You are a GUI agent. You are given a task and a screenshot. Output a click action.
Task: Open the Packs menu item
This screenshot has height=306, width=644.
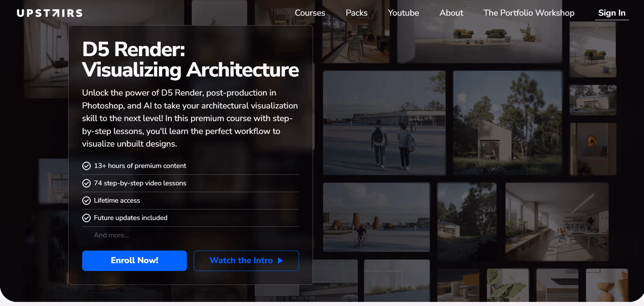pyautogui.click(x=356, y=13)
